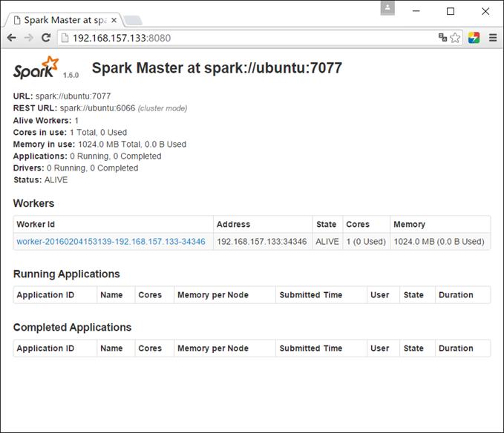
Task: Click 'Alive Workers: 1' line
Action: point(45,120)
